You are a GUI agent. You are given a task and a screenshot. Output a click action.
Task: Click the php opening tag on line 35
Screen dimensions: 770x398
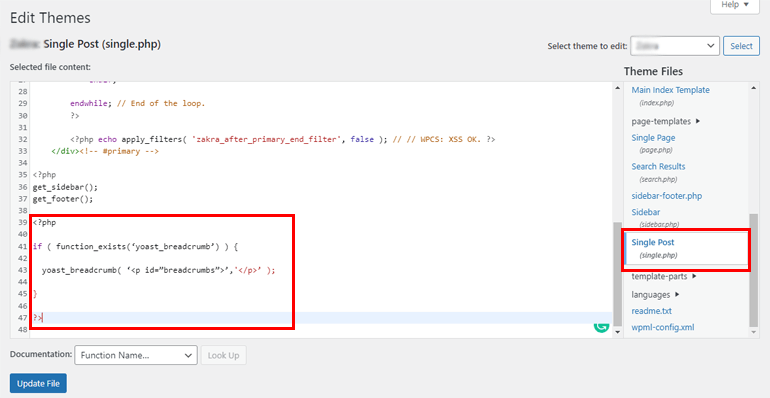44,175
